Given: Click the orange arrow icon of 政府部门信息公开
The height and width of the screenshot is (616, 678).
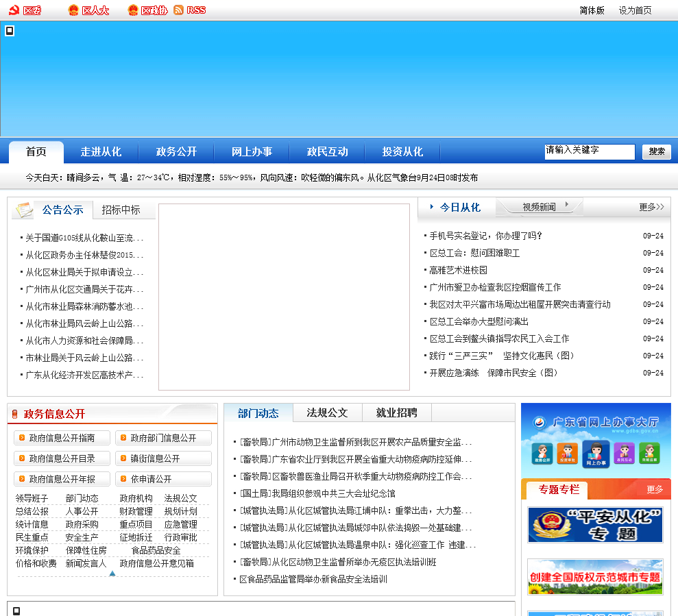Looking at the screenshot, I should point(123,437).
